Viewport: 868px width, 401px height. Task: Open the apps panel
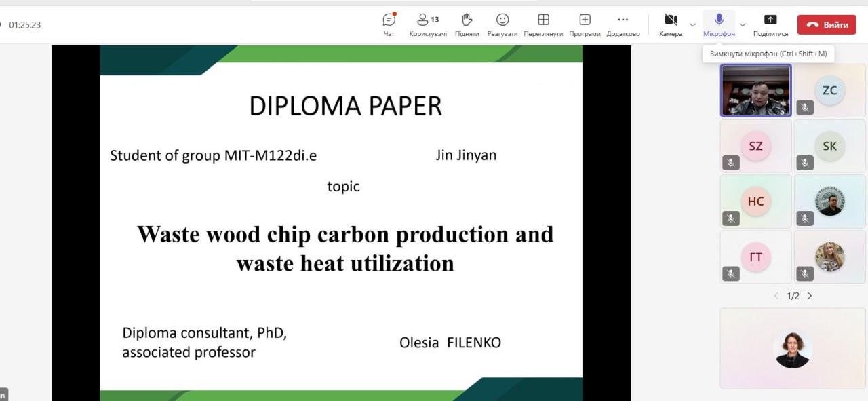585,24
